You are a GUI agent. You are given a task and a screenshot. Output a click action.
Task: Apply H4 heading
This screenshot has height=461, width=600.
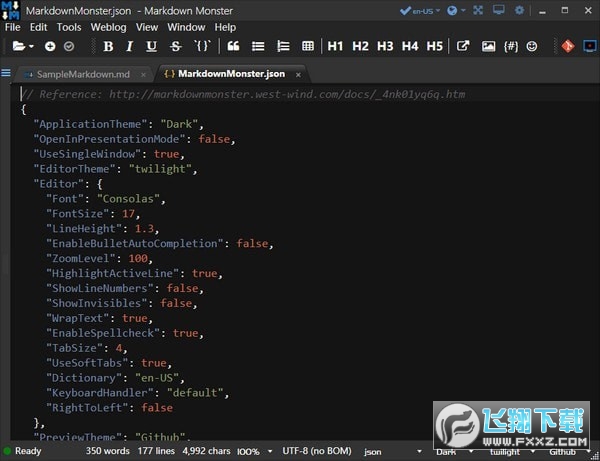[410, 46]
